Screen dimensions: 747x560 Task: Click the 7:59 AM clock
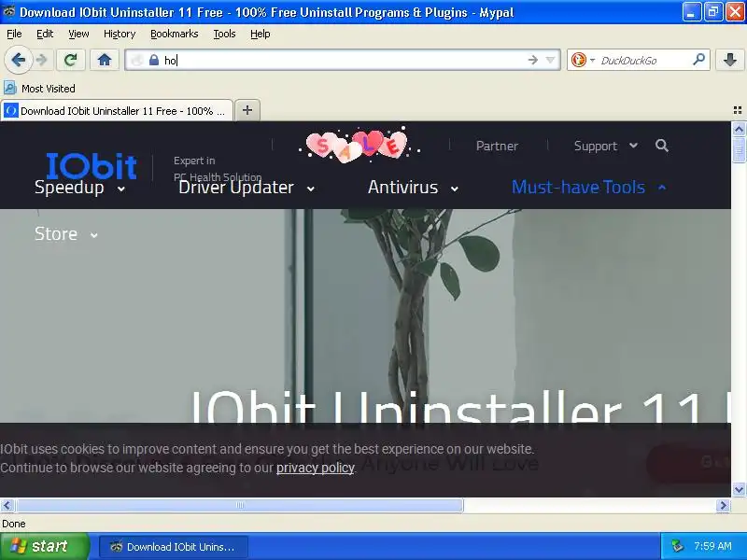pyautogui.click(x=712, y=546)
